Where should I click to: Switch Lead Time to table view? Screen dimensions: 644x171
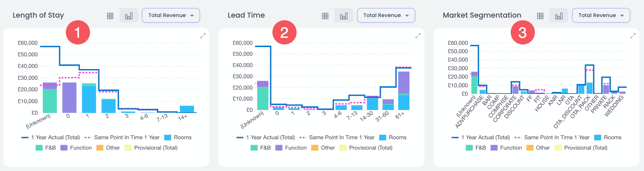(x=325, y=16)
